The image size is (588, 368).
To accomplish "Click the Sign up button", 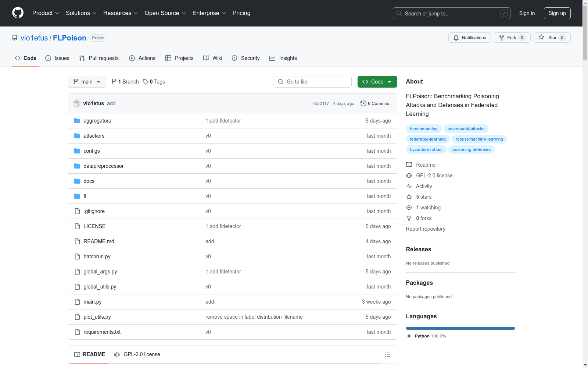I will (x=557, y=13).
